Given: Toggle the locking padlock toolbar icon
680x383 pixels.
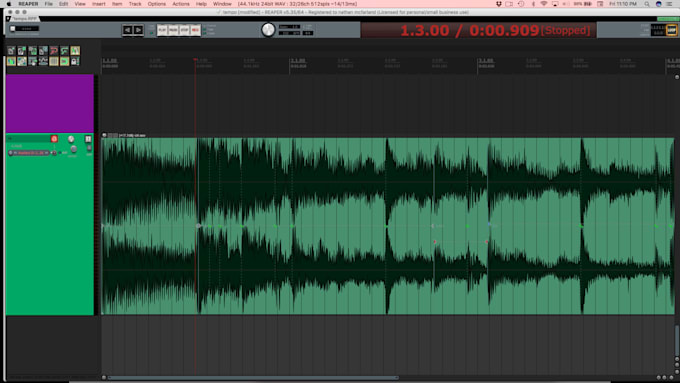Looking at the screenshot, I should pyautogui.click(x=75, y=61).
